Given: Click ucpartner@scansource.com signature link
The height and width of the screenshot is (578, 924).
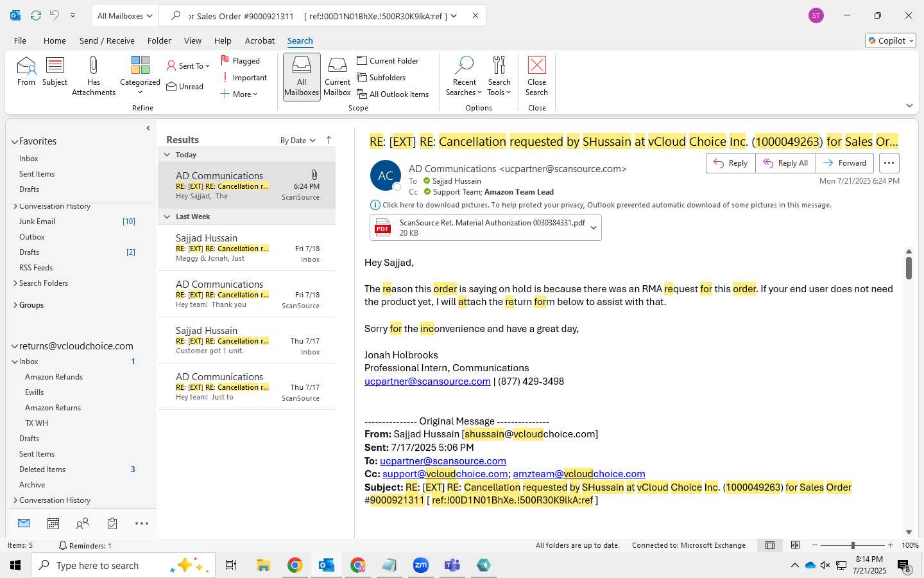Looking at the screenshot, I should point(427,381).
